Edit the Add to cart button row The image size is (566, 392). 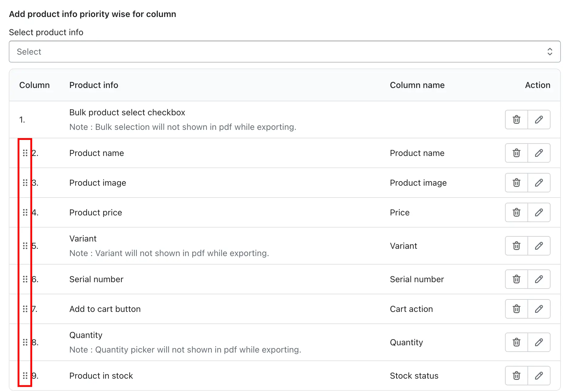(539, 309)
